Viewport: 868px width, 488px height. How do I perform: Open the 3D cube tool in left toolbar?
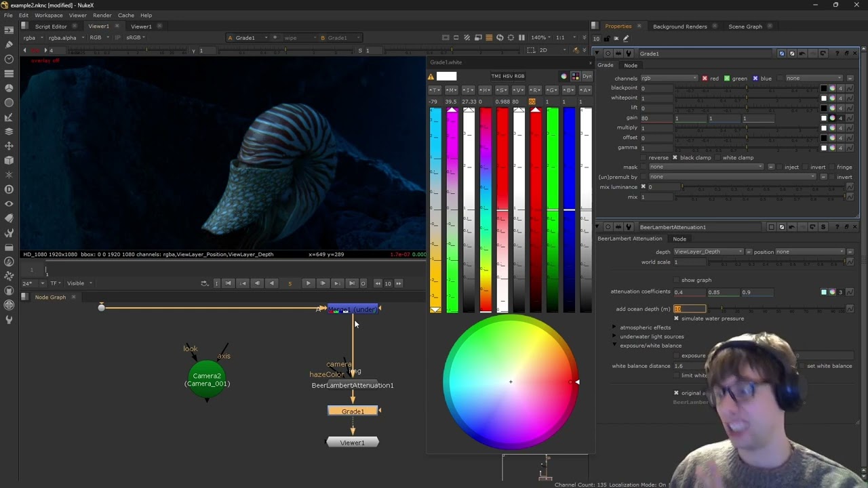pyautogui.click(x=9, y=161)
